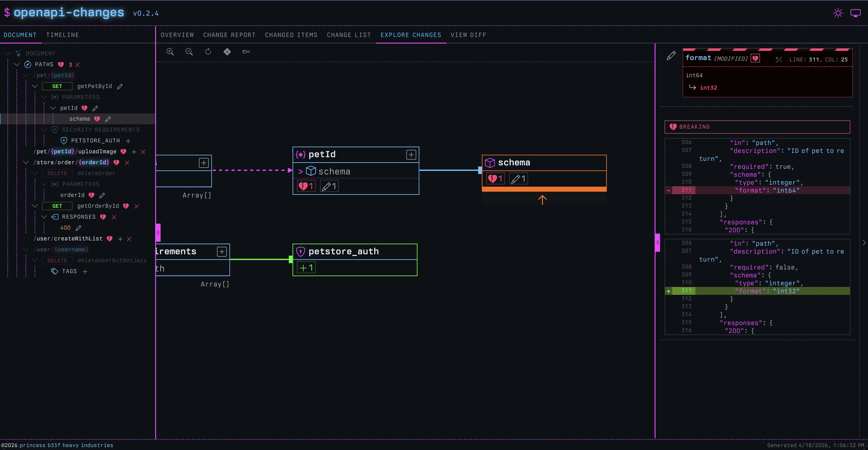Collapse the PATHS tree section
868x450 pixels.
pos(17,64)
